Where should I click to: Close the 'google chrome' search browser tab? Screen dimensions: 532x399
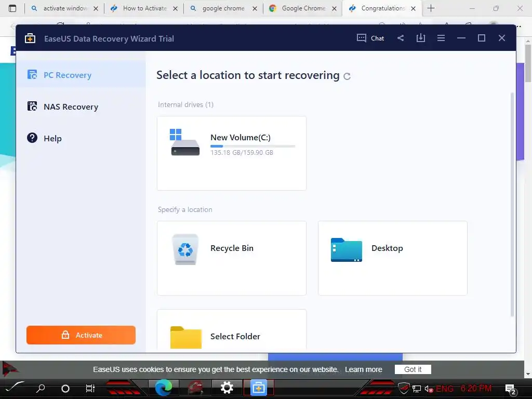255,8
